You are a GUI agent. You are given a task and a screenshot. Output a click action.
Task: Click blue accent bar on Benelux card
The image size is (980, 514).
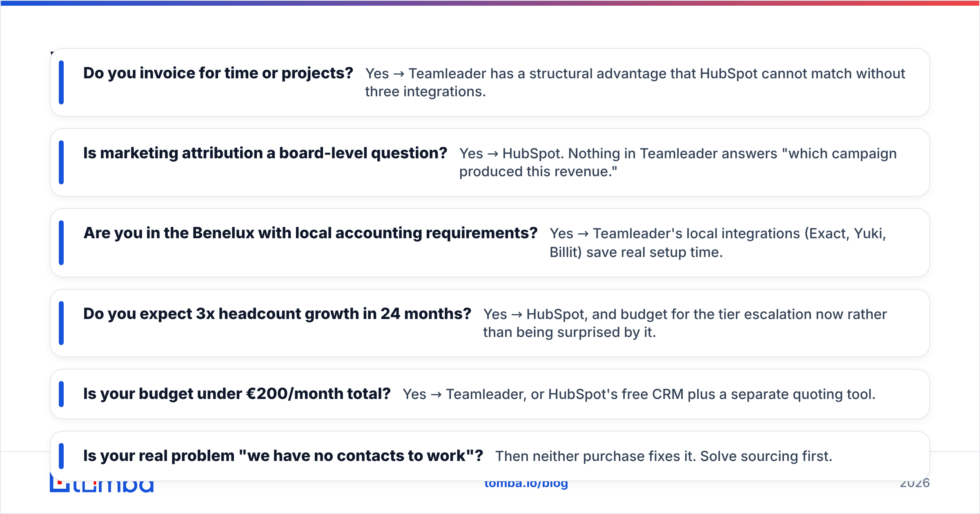coord(61,243)
